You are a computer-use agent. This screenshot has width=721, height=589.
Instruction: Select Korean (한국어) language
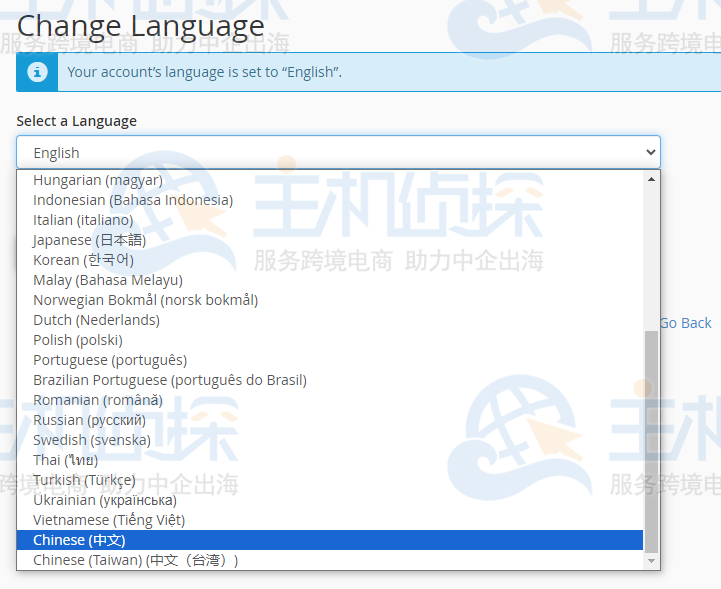(330, 260)
